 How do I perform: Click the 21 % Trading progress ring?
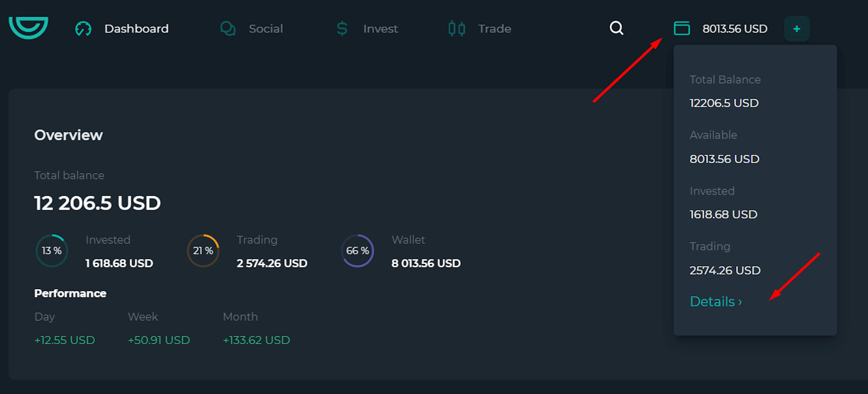coord(203,251)
